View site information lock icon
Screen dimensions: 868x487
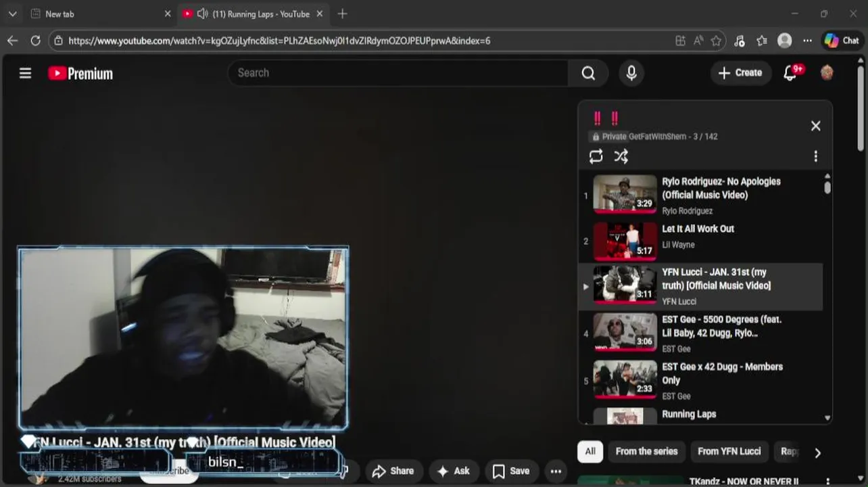click(x=58, y=41)
